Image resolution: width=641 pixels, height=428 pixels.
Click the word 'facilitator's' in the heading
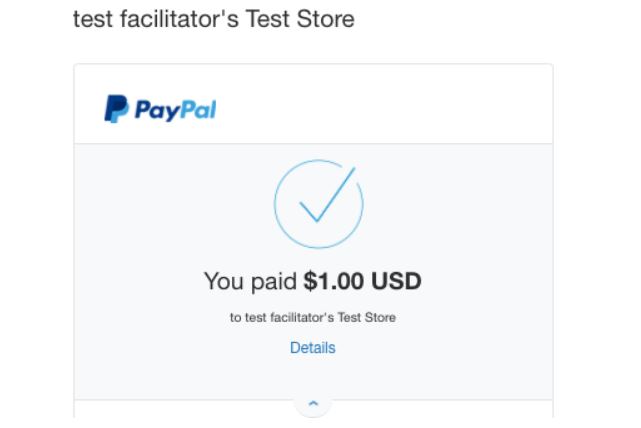click(x=179, y=19)
